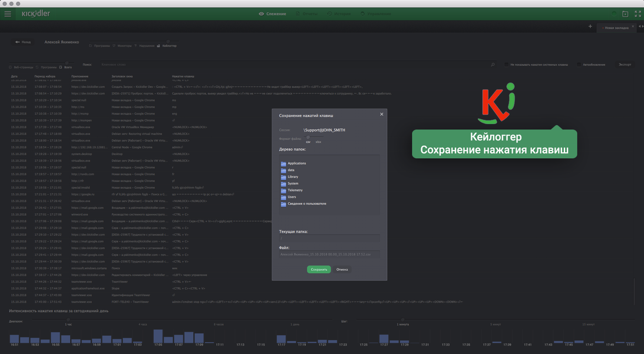The image size is (644, 354).
Task: Choose the xlsx file format option
Action: pos(318,142)
